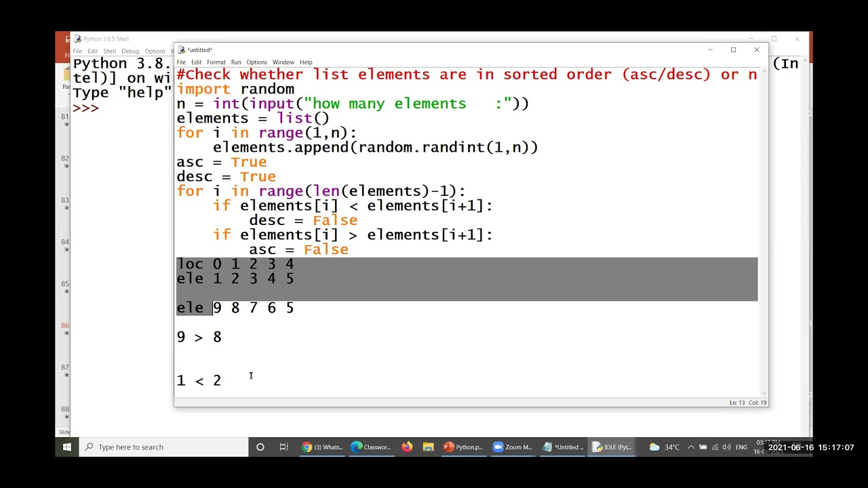The height and width of the screenshot is (488, 868).
Task: Switch to Edge Classwork taskbar item
Action: click(371, 447)
